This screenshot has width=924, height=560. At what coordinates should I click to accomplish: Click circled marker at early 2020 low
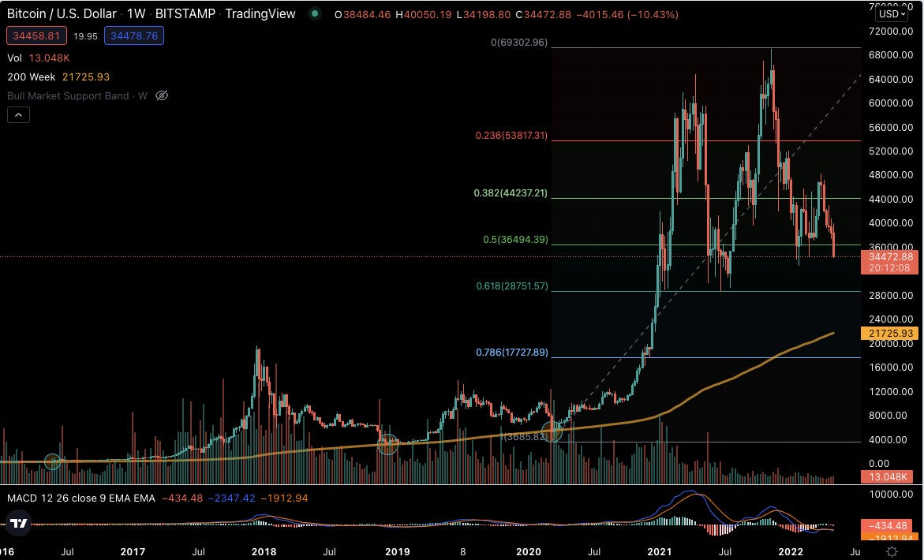pyautogui.click(x=552, y=431)
